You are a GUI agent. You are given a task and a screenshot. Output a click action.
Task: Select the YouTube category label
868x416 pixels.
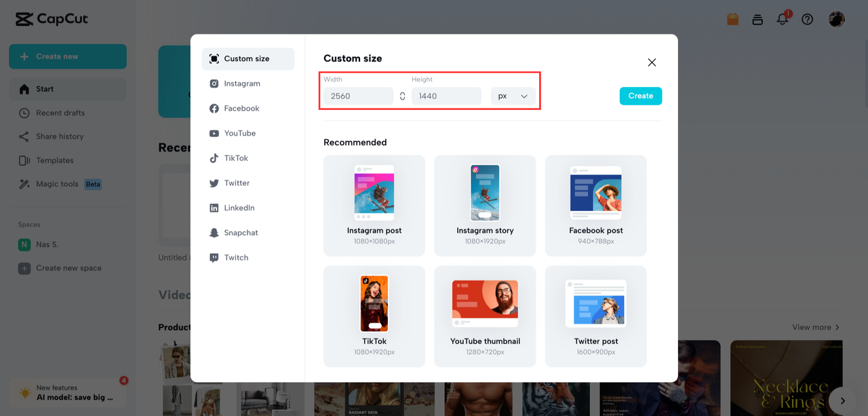coord(240,134)
